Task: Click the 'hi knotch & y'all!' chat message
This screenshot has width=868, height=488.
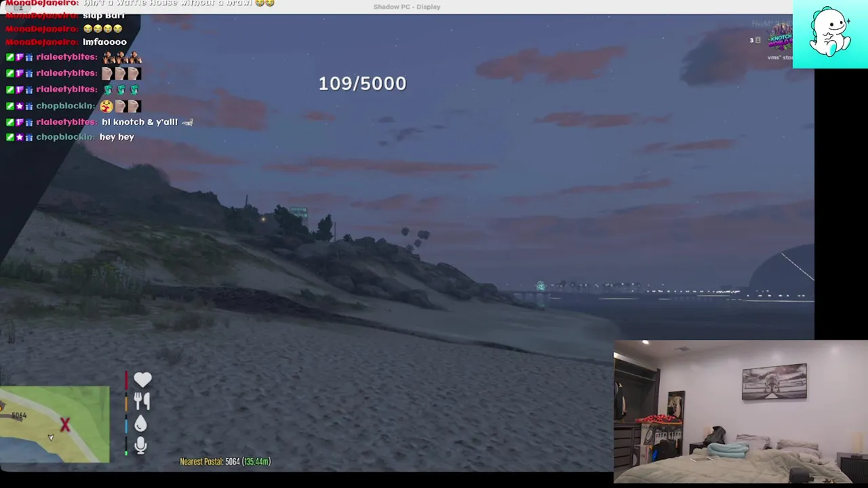Action: (x=140, y=122)
